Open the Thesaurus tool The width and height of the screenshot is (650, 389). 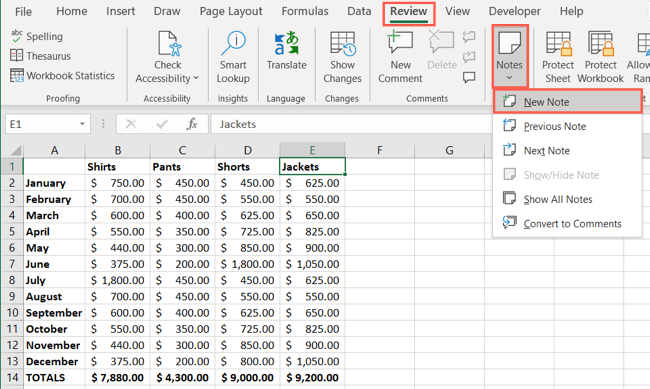click(40, 56)
